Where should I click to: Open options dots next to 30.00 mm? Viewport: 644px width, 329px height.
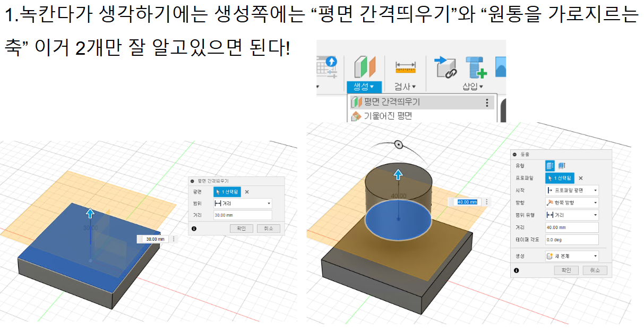pos(173,239)
